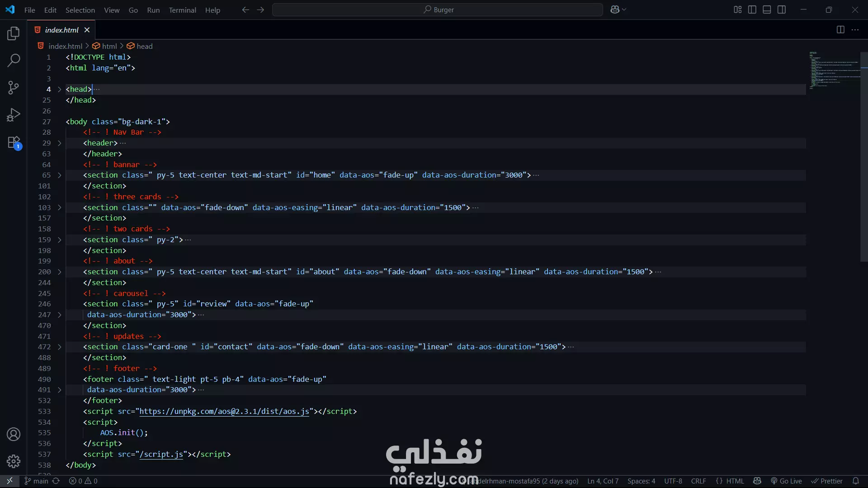Expand the folded home section on line 65
Viewport: 868px width, 488px height.
pos(59,175)
